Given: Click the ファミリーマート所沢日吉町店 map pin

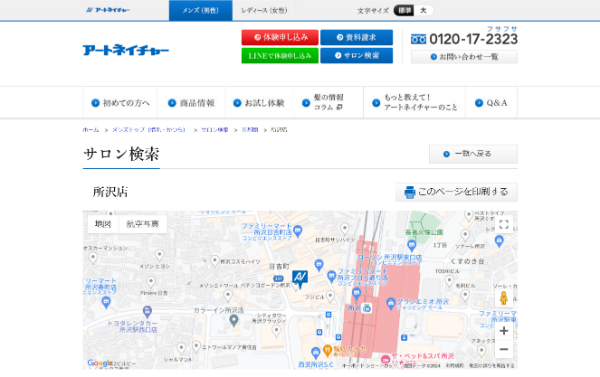Looking at the screenshot, I should pos(298,231).
